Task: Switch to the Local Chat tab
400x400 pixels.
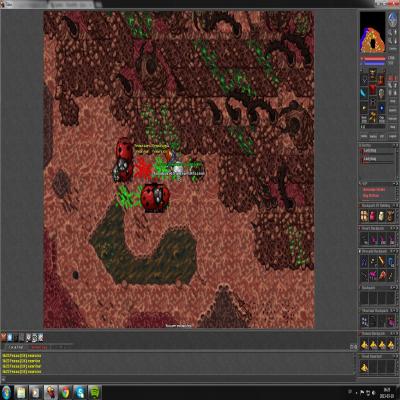Action: [x=16, y=347]
